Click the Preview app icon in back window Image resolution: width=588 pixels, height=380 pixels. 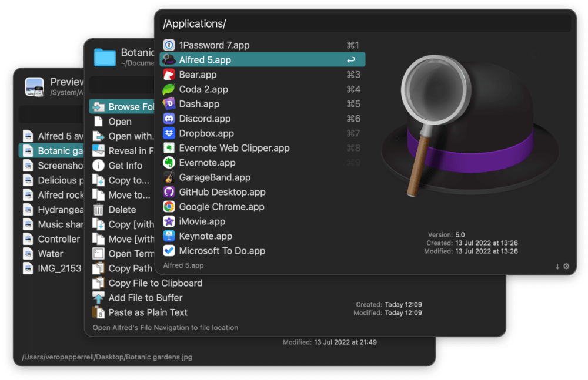coord(35,86)
